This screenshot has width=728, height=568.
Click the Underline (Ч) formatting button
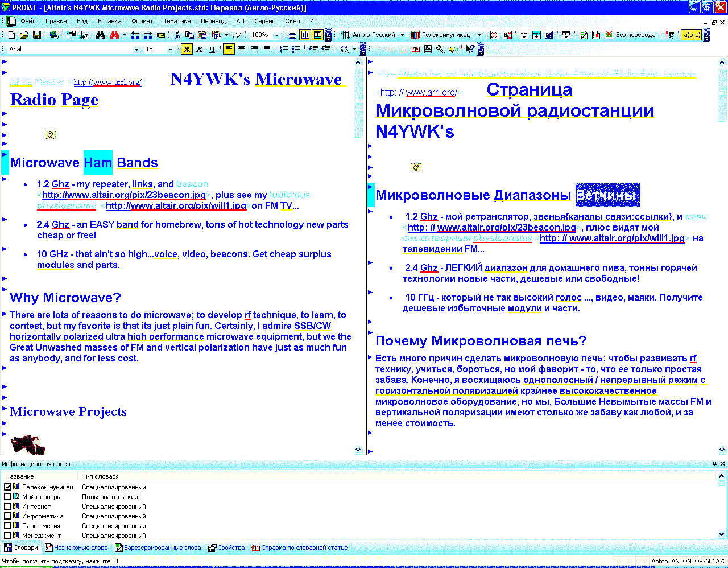(212, 49)
